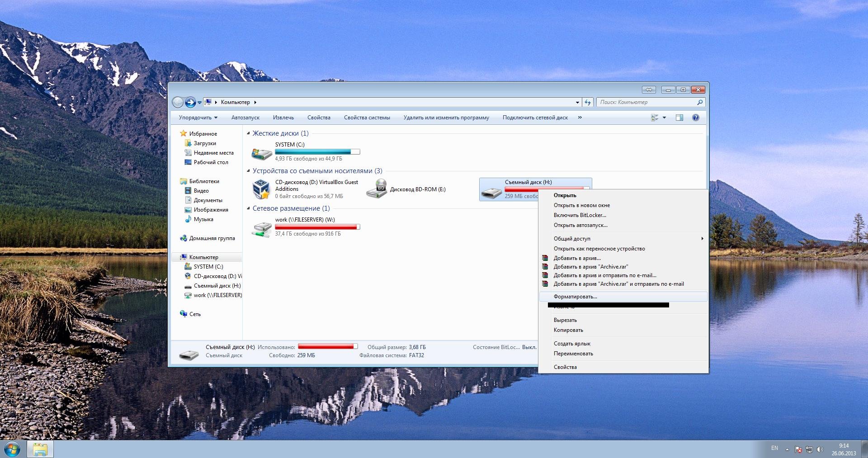
Task: Open address bar history dropdown arrow
Action: click(x=577, y=102)
